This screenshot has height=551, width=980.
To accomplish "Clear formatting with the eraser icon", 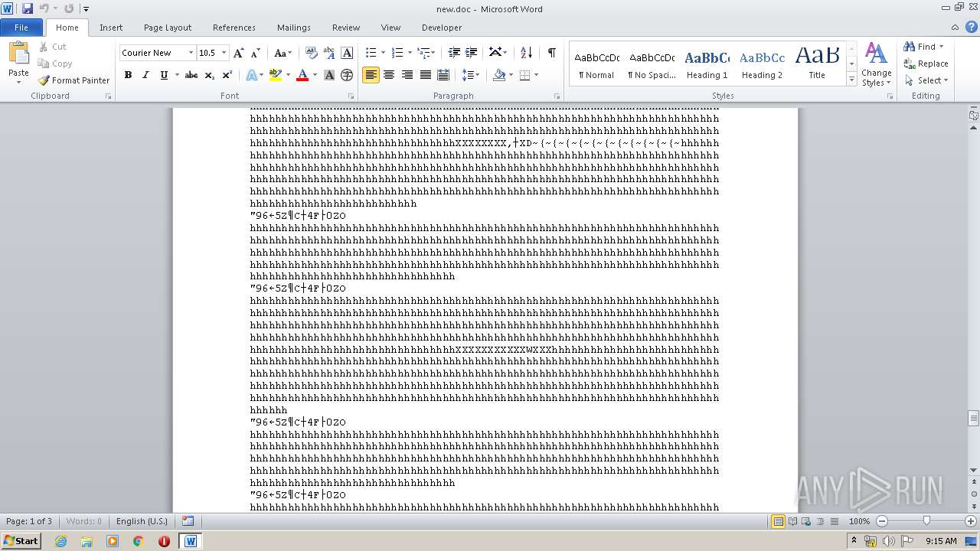I will (312, 53).
